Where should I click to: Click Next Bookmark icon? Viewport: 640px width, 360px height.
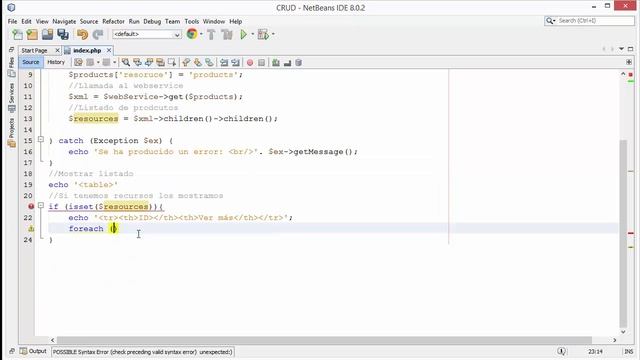[198, 62]
